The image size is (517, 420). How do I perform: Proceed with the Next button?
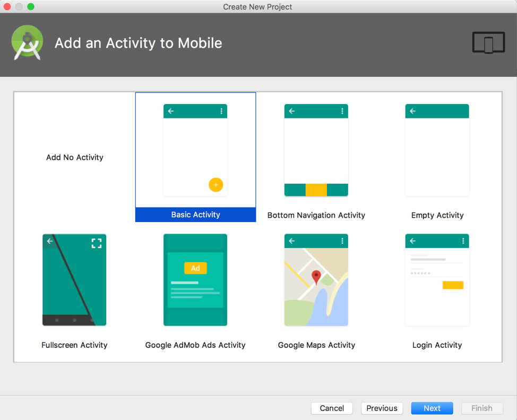pyautogui.click(x=432, y=408)
